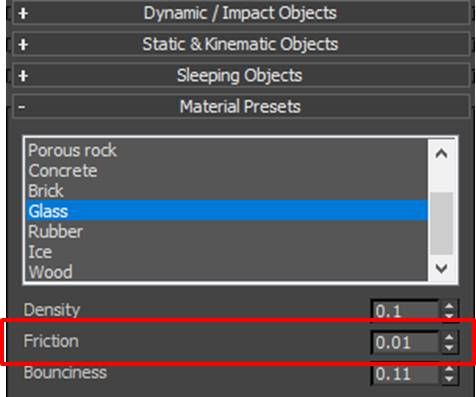Click the preset list scroll down arrow
476x397 pixels.
click(442, 268)
